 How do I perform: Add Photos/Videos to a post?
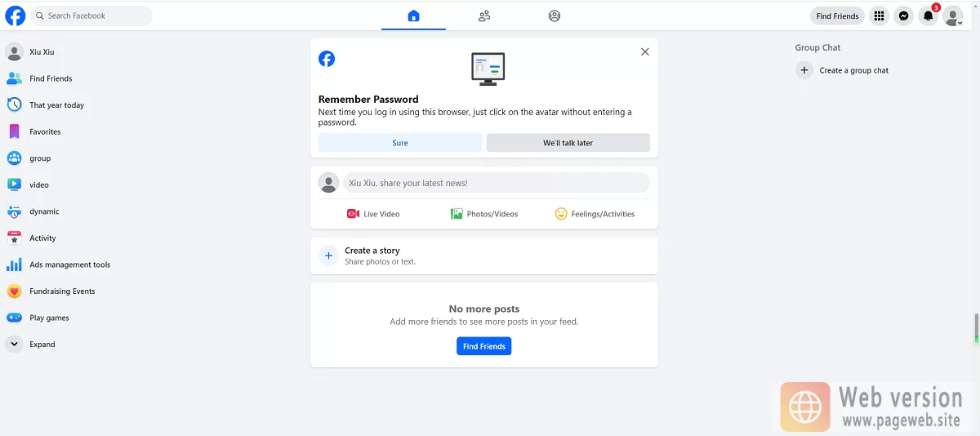(484, 214)
